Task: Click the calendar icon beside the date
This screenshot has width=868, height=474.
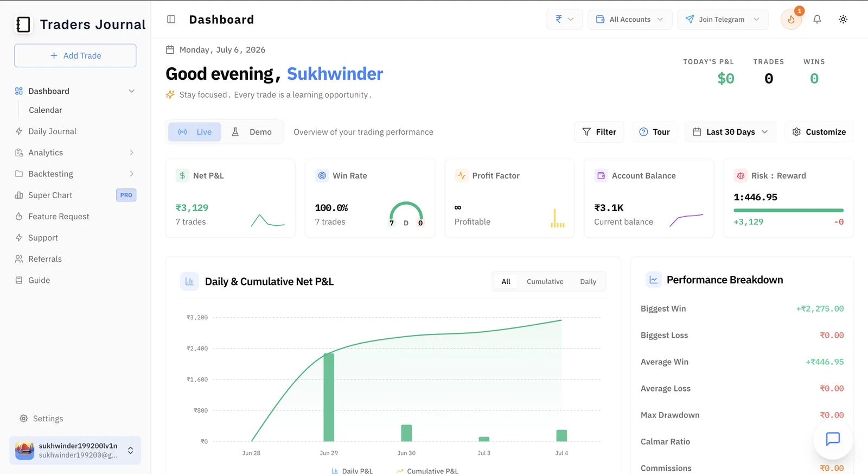Action: (170, 50)
